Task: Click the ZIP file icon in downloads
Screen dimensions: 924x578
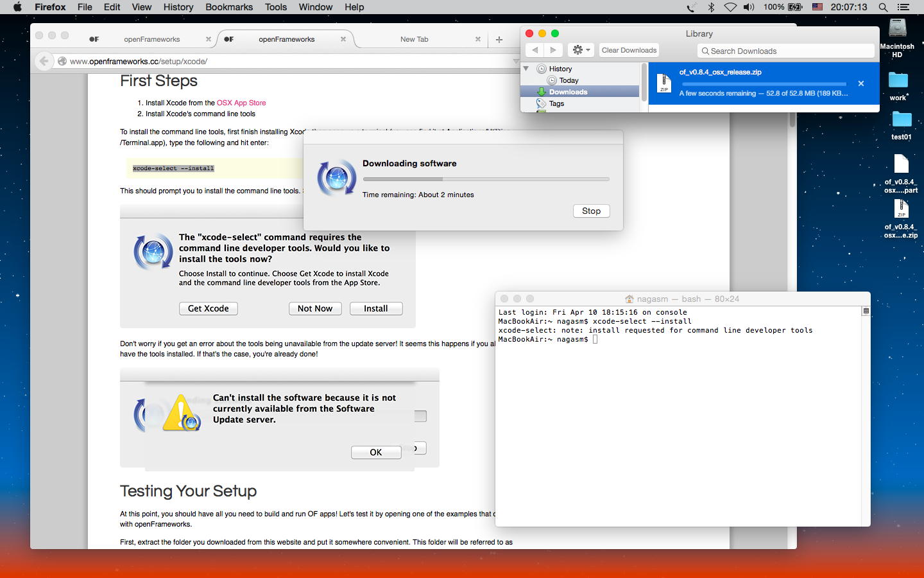Action: click(664, 83)
